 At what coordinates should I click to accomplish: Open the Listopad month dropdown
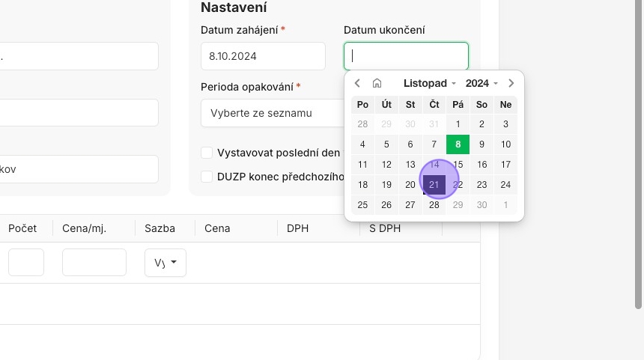click(x=429, y=83)
